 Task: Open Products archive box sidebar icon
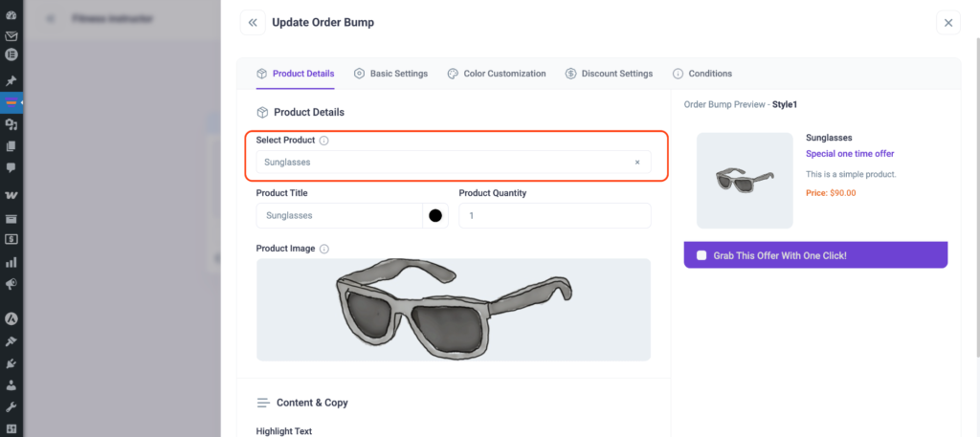click(x=11, y=218)
